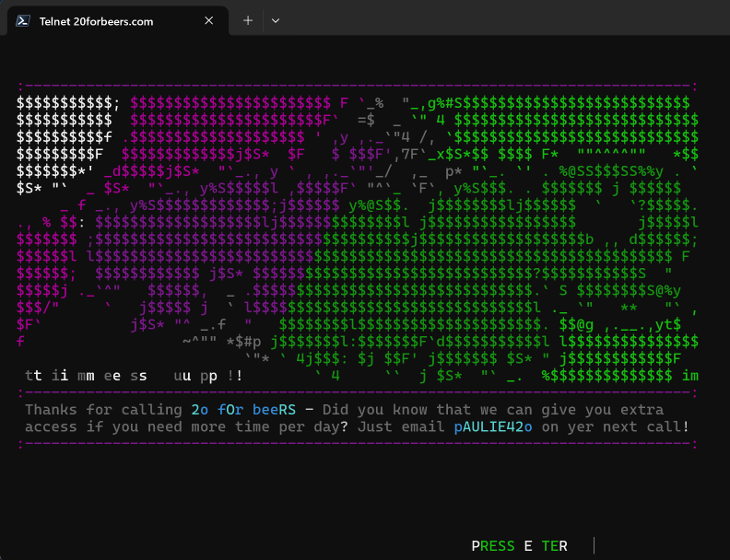Close the Telnet 20forbeers.com tab
730x560 pixels.
(209, 21)
